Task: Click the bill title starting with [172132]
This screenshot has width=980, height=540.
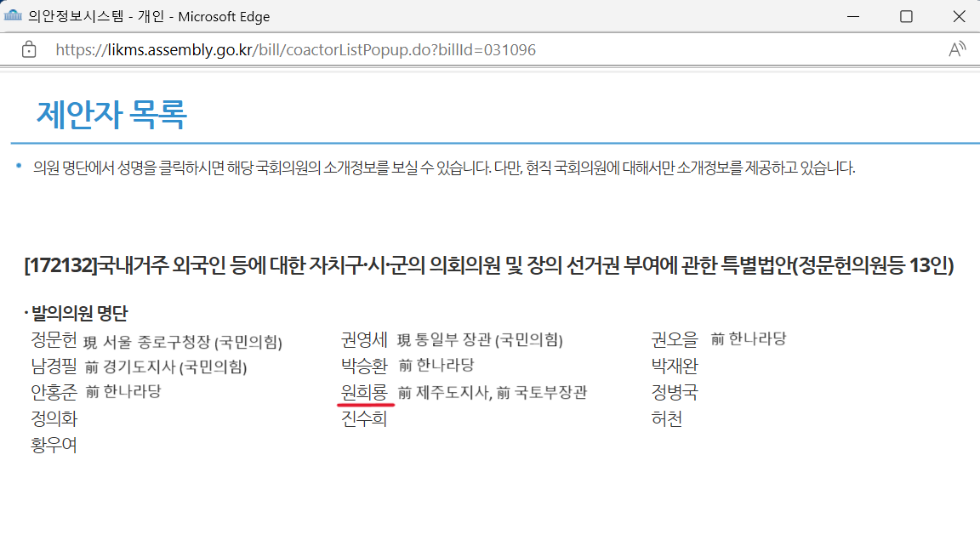Action: (x=489, y=265)
